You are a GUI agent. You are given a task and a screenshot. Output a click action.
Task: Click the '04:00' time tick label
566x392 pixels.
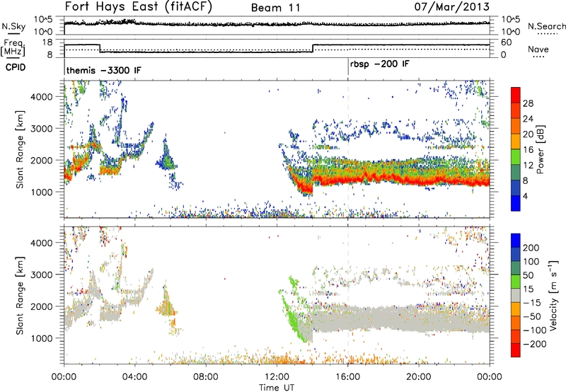pyautogui.click(x=134, y=377)
